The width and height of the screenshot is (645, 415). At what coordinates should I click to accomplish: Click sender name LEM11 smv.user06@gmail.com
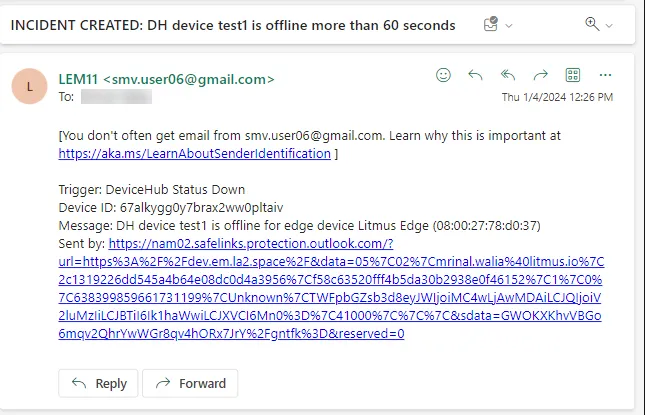[x=166, y=79]
